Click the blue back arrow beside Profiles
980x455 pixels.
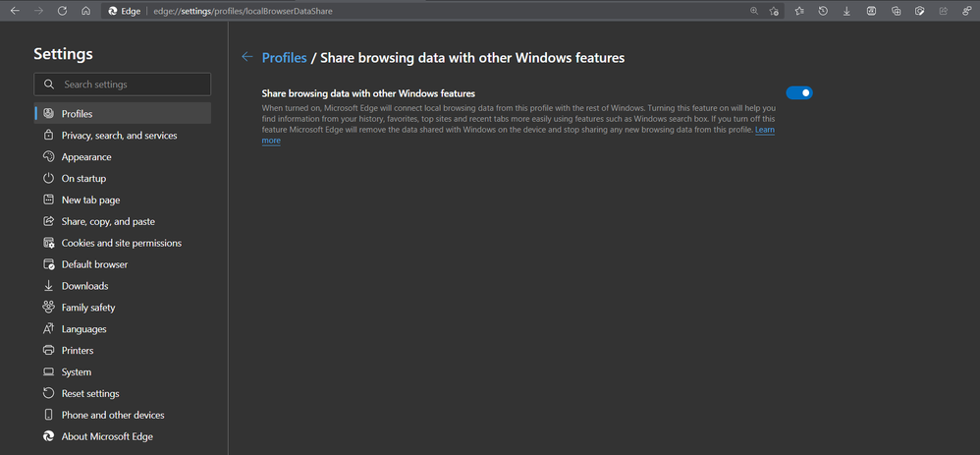coord(246,57)
